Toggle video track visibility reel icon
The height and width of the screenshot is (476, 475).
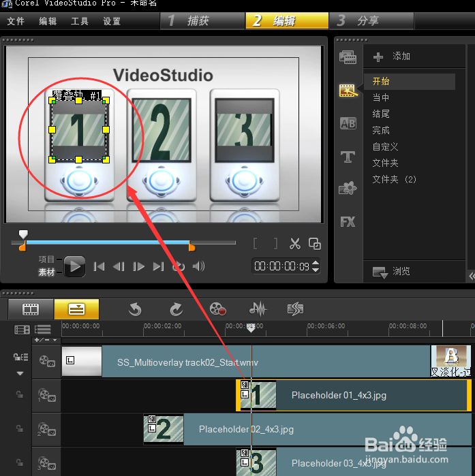[47, 361]
